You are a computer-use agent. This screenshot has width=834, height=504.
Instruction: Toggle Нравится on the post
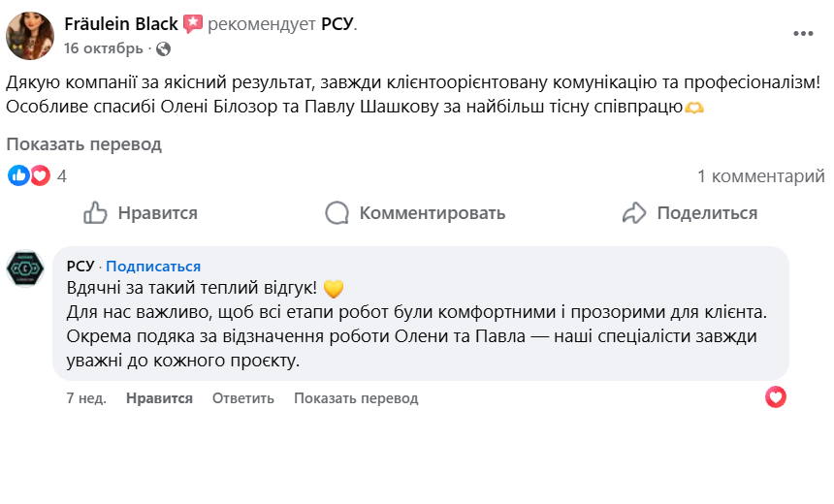click(x=157, y=213)
